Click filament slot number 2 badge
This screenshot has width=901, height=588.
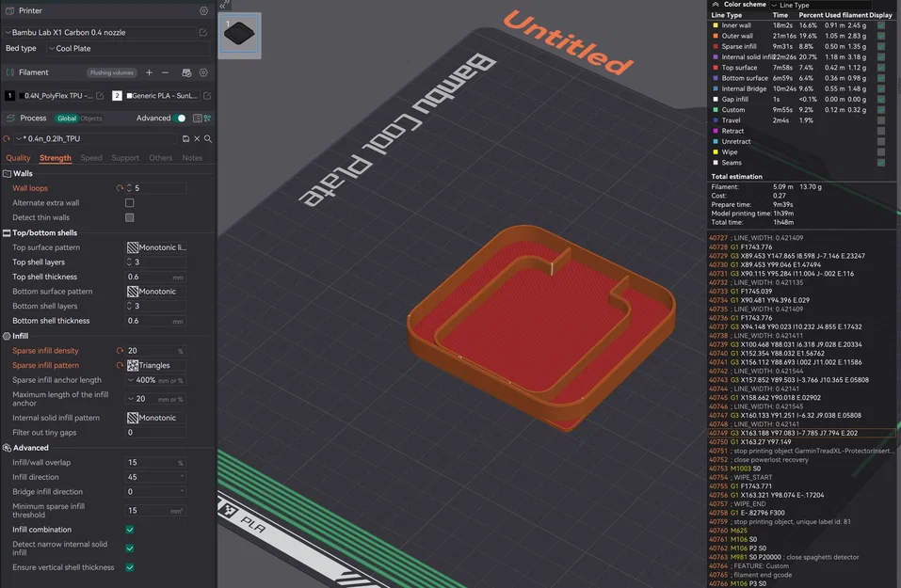(117, 96)
